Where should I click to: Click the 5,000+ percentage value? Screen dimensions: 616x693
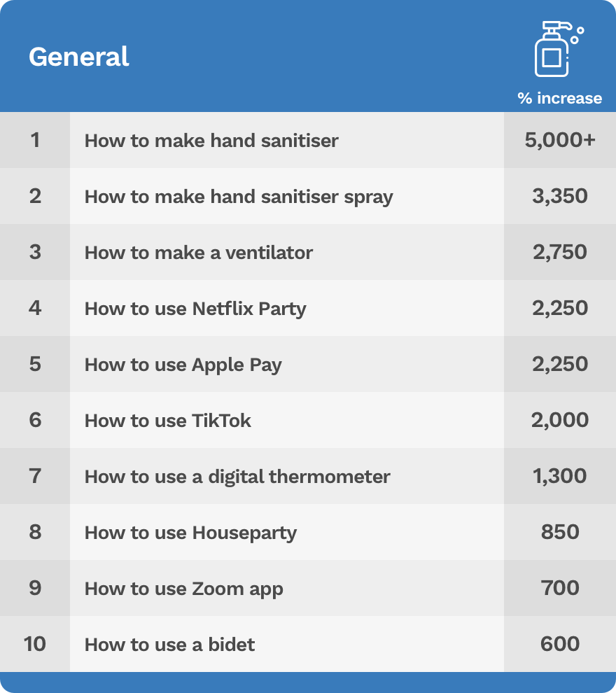click(x=560, y=141)
